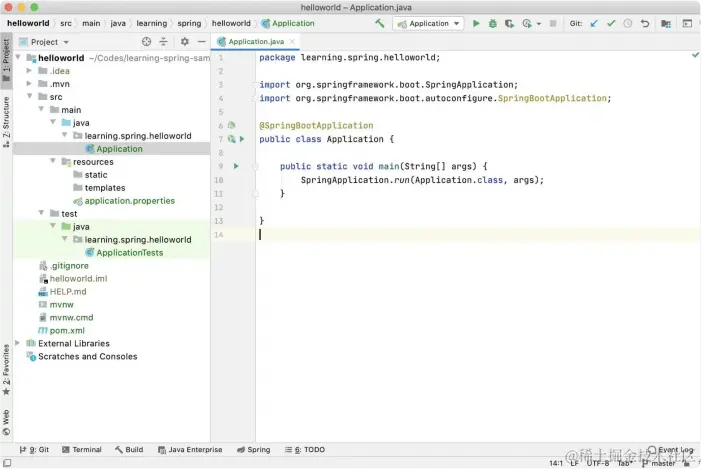Open the Application run configuration dropdown

pyautogui.click(x=428, y=23)
